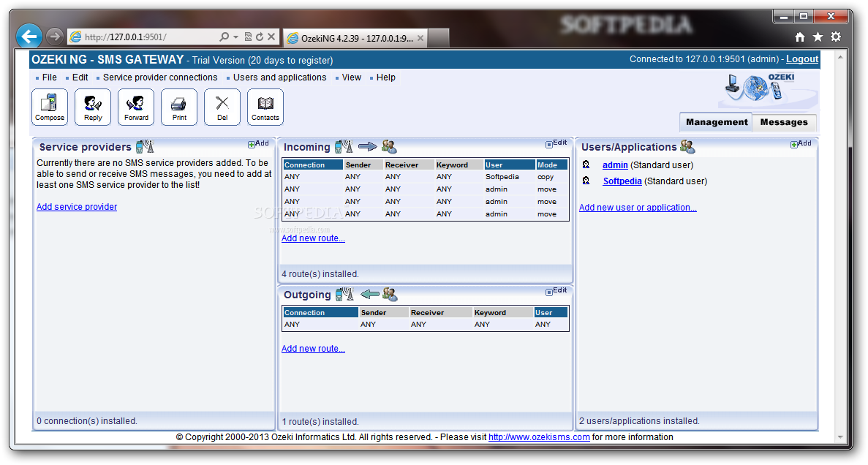Click the Logout link

pyautogui.click(x=802, y=59)
